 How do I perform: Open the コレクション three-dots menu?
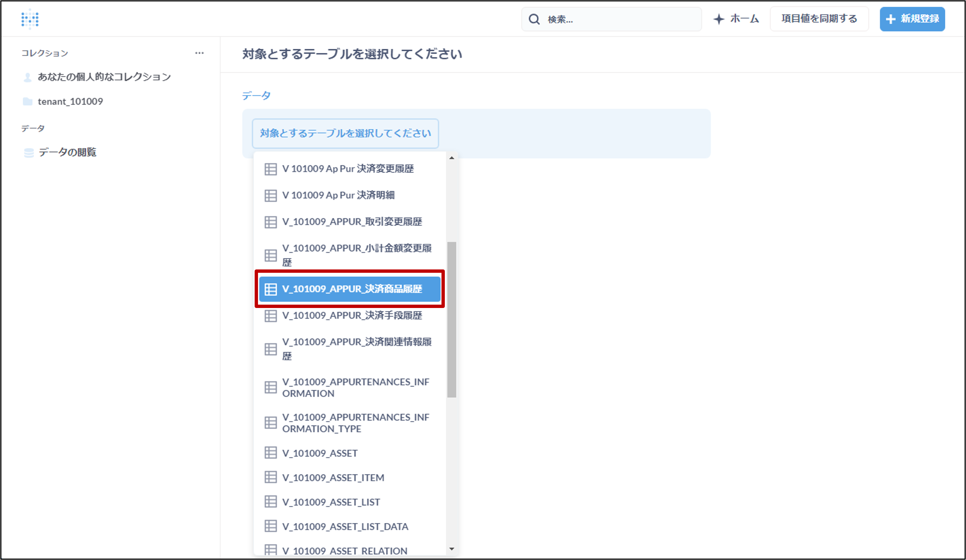pyautogui.click(x=199, y=53)
